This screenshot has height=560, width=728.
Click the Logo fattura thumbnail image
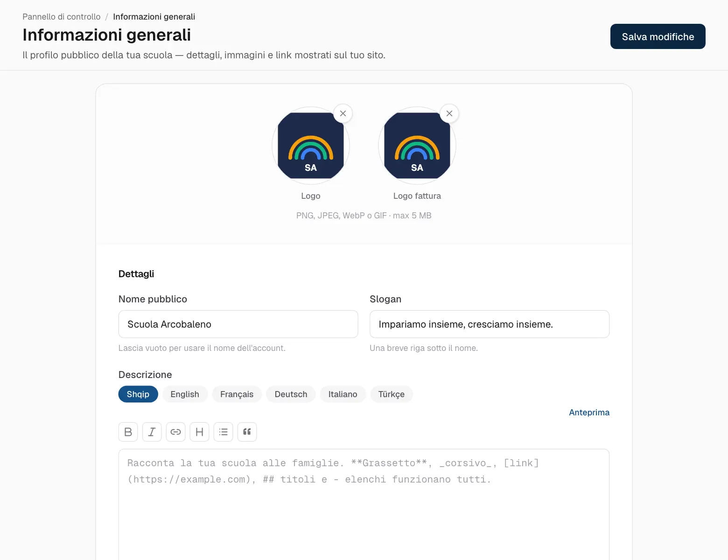point(417,146)
